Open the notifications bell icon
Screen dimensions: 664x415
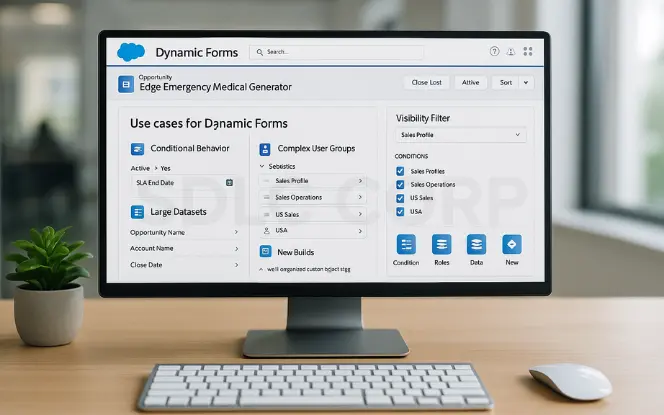point(511,52)
